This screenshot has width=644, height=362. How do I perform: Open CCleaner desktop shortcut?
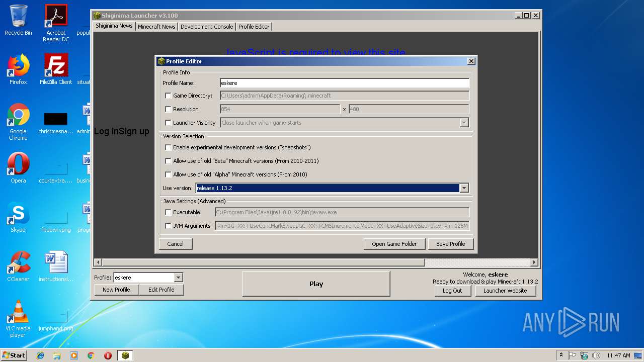pyautogui.click(x=18, y=266)
